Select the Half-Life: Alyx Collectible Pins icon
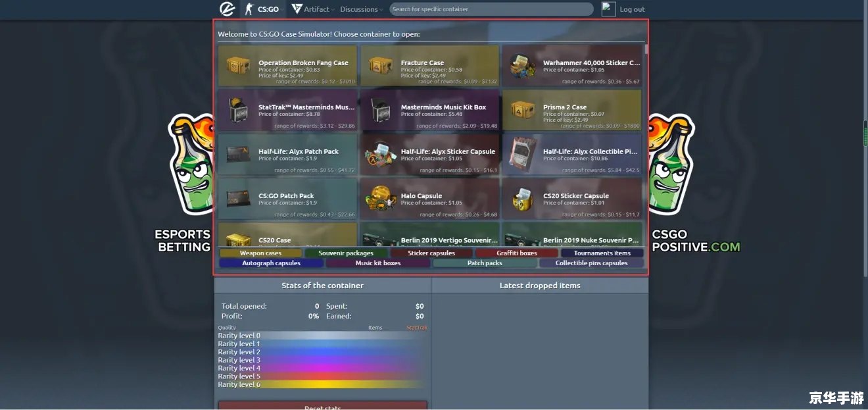The image size is (868, 410). click(x=522, y=154)
